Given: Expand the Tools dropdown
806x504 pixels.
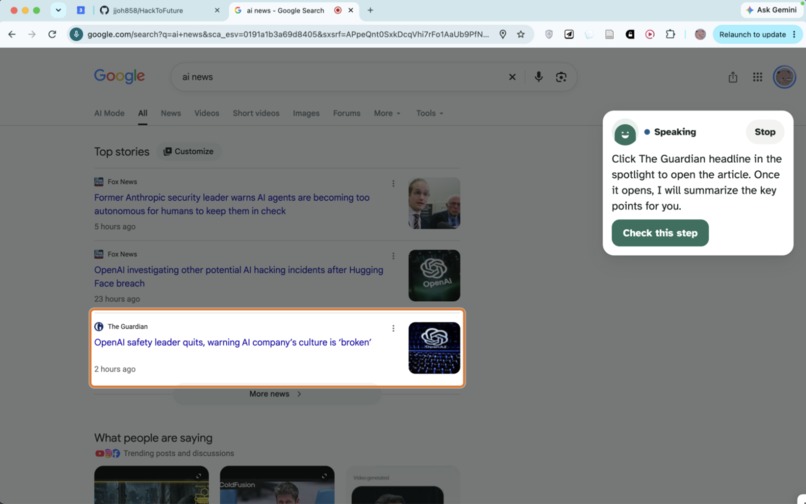Looking at the screenshot, I should click(x=430, y=113).
